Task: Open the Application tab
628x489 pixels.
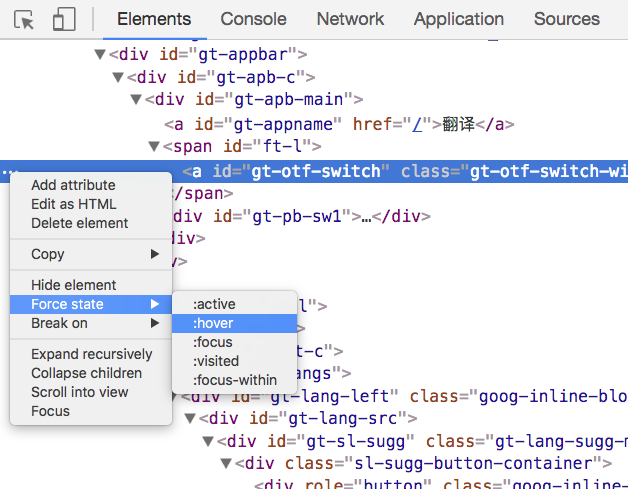Action: point(459,19)
